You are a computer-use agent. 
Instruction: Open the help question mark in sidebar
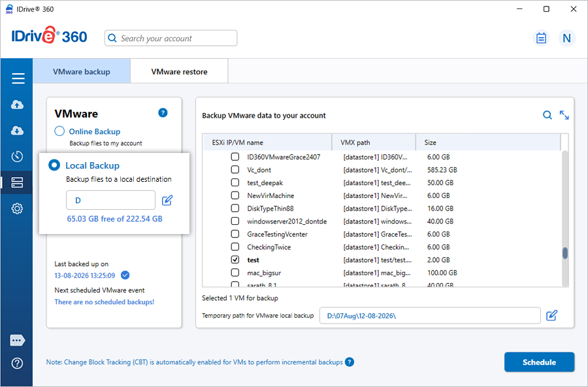(x=17, y=363)
